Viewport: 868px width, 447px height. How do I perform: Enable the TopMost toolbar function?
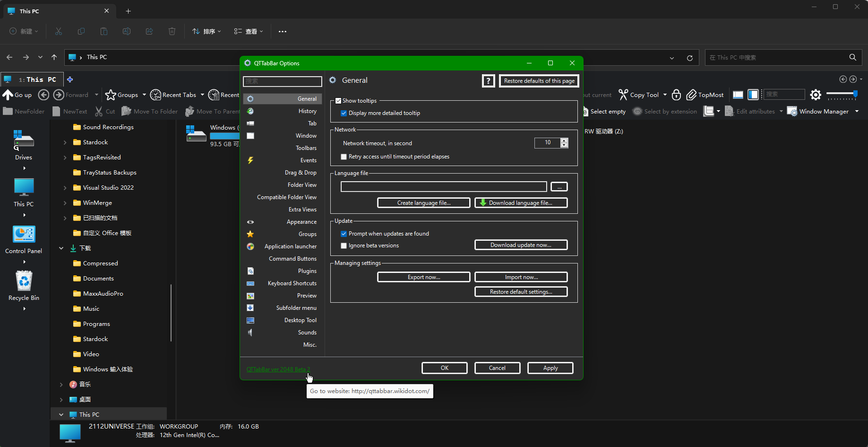[x=705, y=95]
